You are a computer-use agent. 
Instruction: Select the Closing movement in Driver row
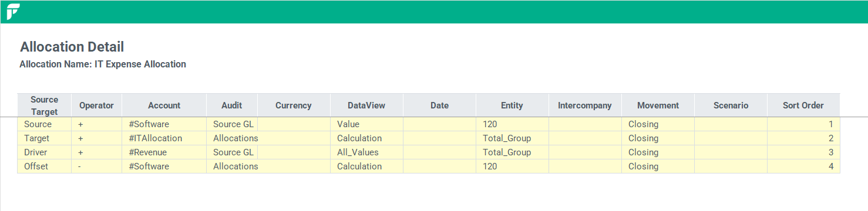click(658, 152)
